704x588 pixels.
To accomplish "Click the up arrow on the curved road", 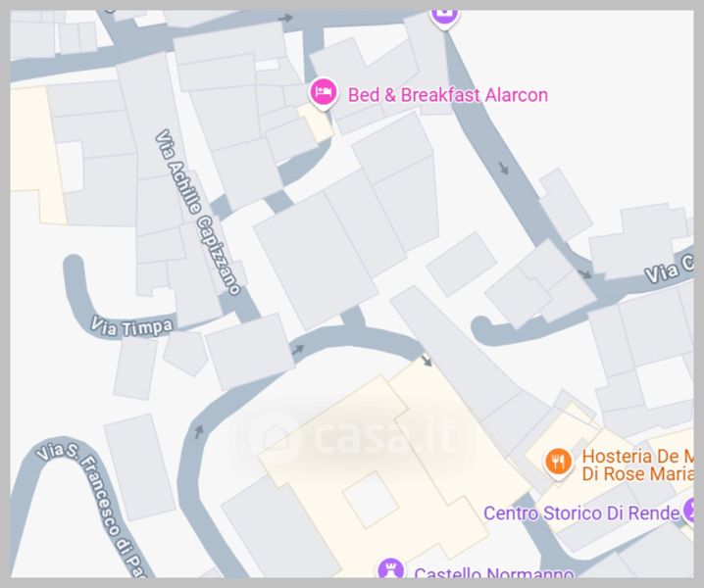I will point(198,432).
